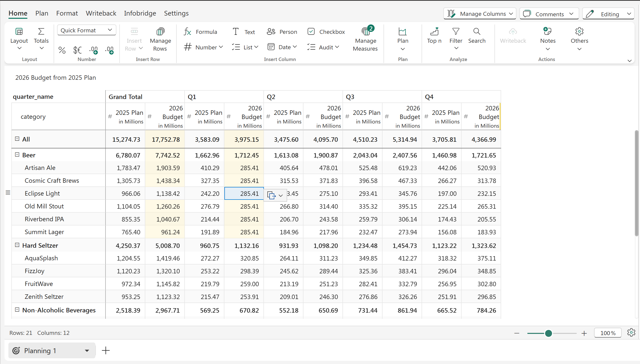Open the Infobridge tab
Image resolution: width=640 pixels, height=364 pixels.
click(x=140, y=13)
